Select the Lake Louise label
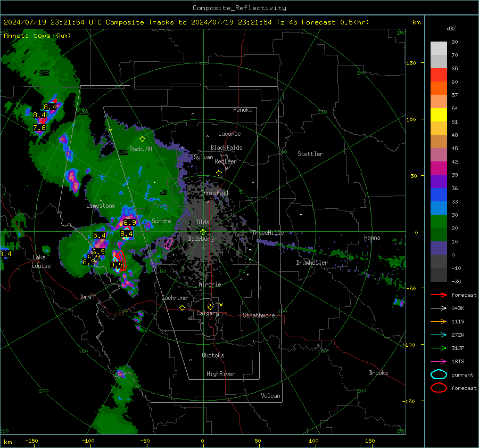The image size is (479, 448). tap(41, 262)
